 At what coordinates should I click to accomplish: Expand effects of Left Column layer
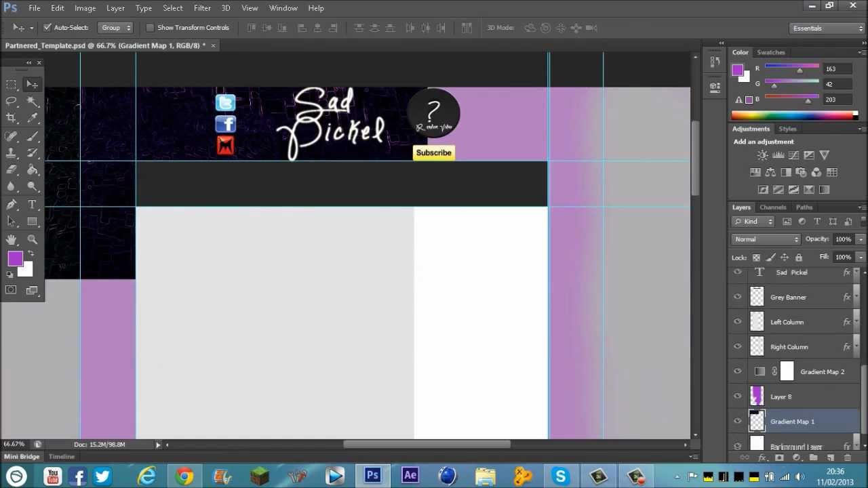[x=856, y=322]
